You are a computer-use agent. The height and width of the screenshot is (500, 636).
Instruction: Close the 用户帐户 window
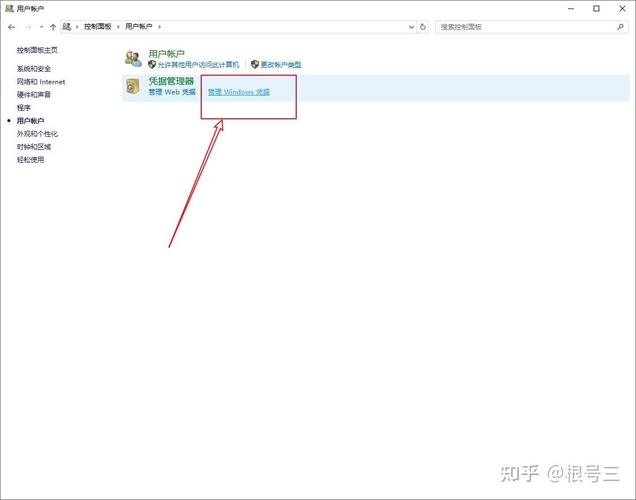point(622,9)
